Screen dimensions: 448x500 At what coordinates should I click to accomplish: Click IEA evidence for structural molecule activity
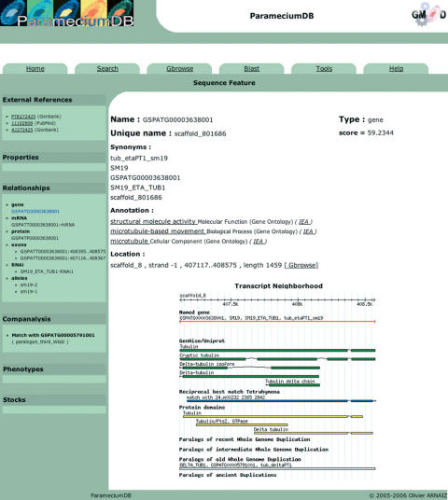(303, 222)
